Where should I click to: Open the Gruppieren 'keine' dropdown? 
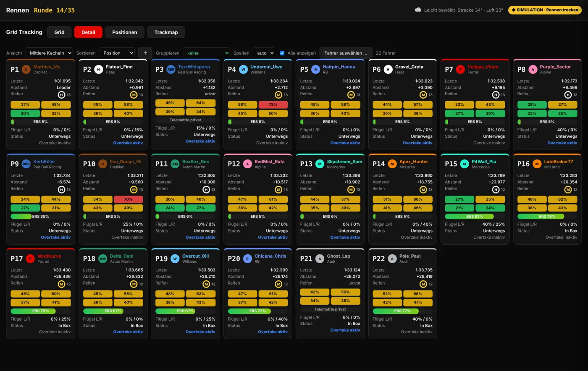[206, 53]
